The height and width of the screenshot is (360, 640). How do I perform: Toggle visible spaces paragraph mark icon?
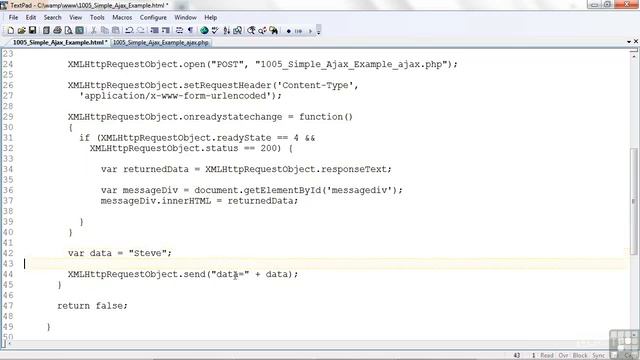[190, 31]
